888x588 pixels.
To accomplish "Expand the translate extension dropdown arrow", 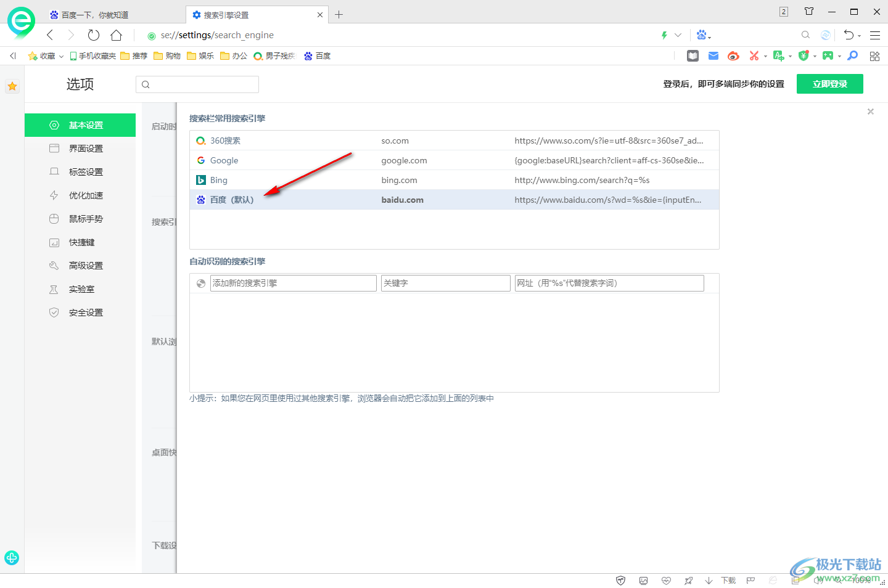I will (x=790, y=57).
